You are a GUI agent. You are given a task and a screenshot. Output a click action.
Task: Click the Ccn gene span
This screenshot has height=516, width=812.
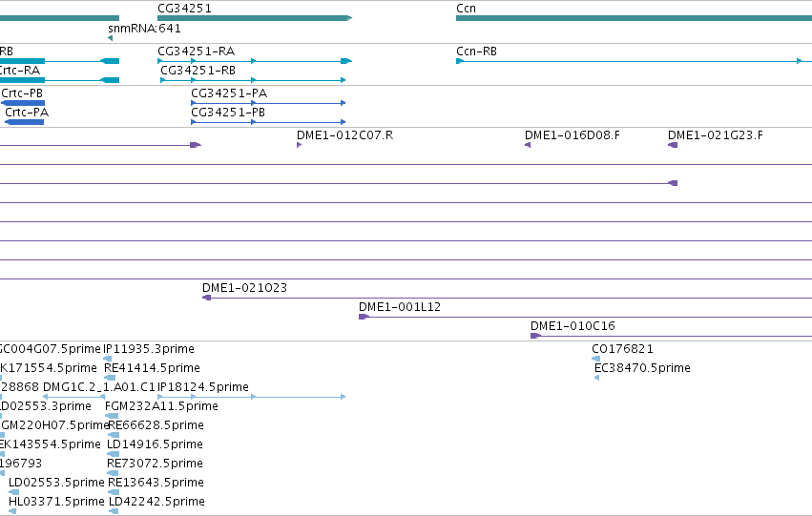634,18
